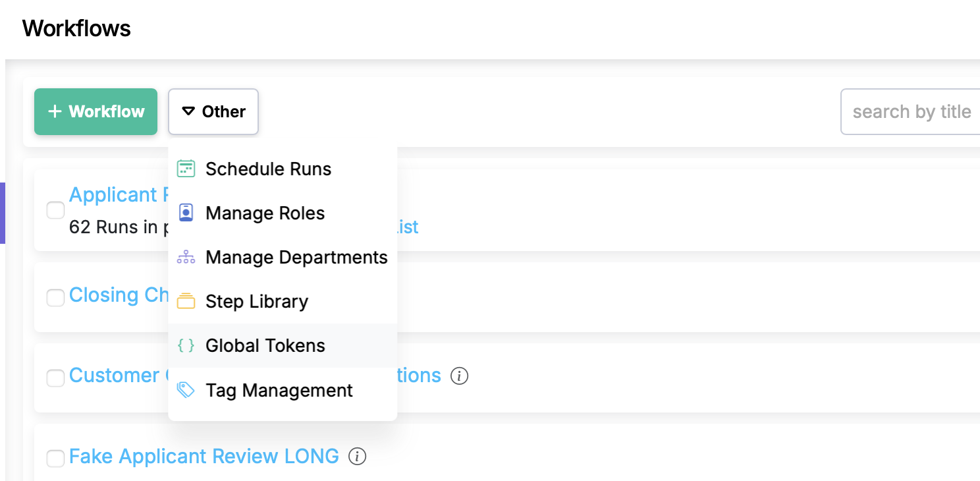Tick the Closing workflow checkbox

tap(55, 297)
